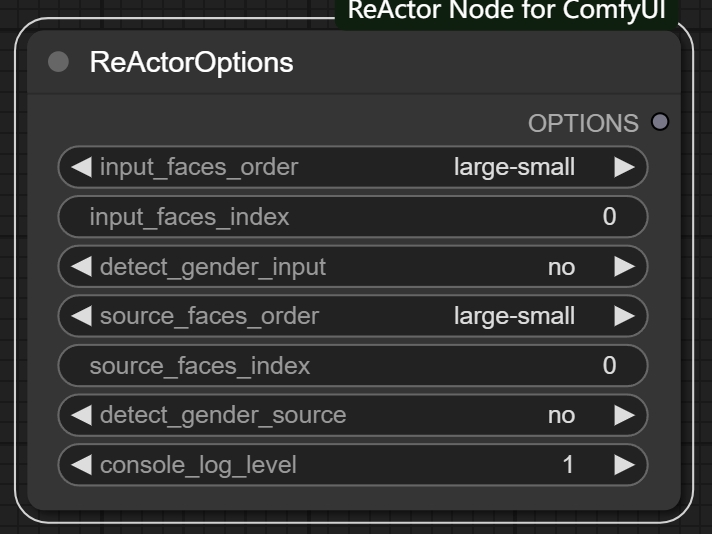Open the detect_gender_input value dropdown
Screen dimensions: 712x534
[x=560, y=267]
